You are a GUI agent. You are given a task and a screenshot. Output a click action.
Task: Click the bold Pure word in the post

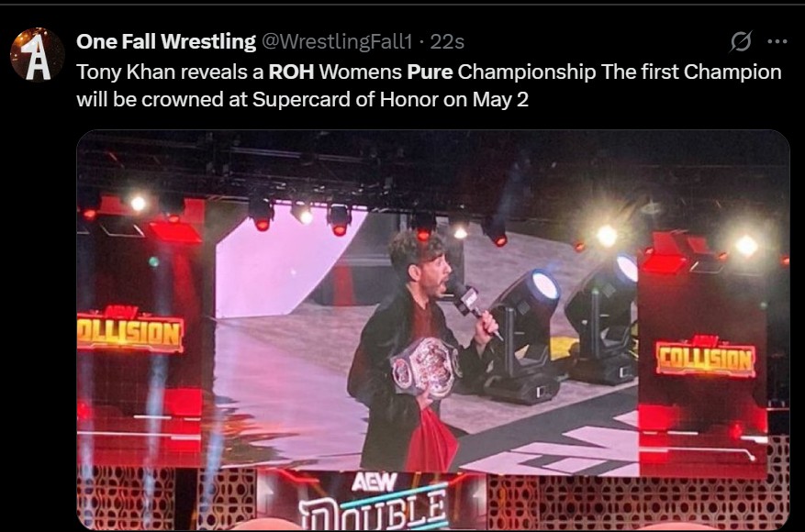(x=430, y=72)
